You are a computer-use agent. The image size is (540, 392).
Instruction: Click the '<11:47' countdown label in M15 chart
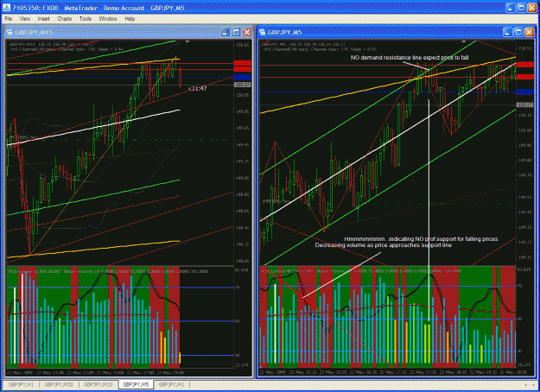[197, 88]
